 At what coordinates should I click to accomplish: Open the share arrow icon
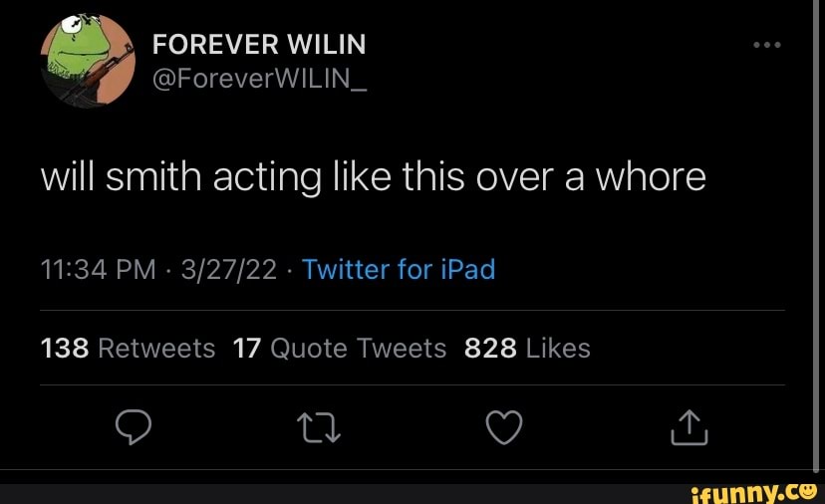pos(688,427)
